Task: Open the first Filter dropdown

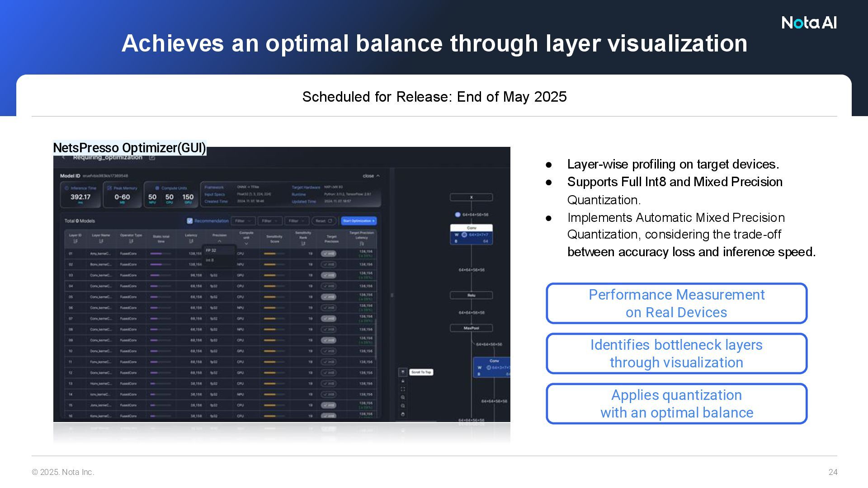Action: 243,221
